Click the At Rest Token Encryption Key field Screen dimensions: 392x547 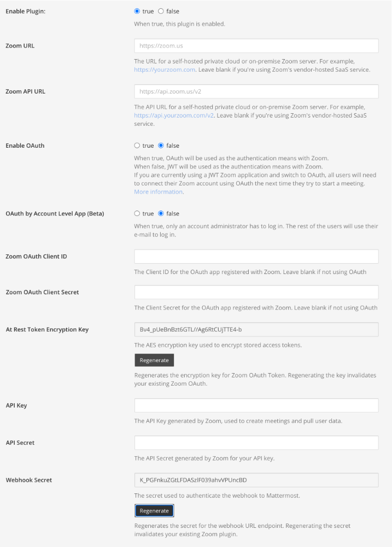coord(256,329)
